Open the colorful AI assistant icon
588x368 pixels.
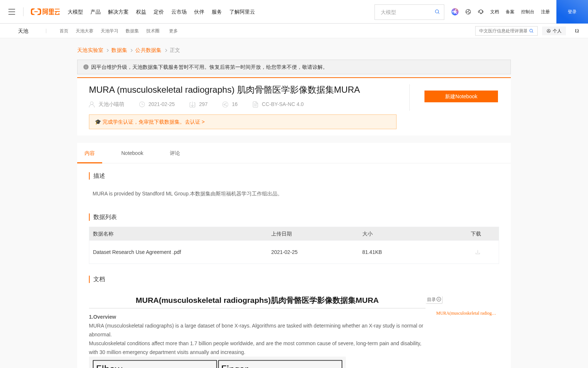(455, 12)
